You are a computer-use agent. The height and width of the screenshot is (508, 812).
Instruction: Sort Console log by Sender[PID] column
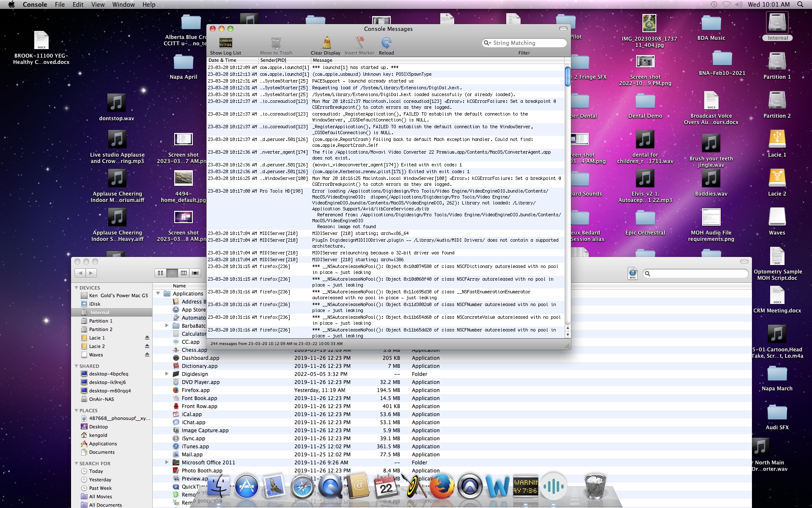click(x=284, y=60)
